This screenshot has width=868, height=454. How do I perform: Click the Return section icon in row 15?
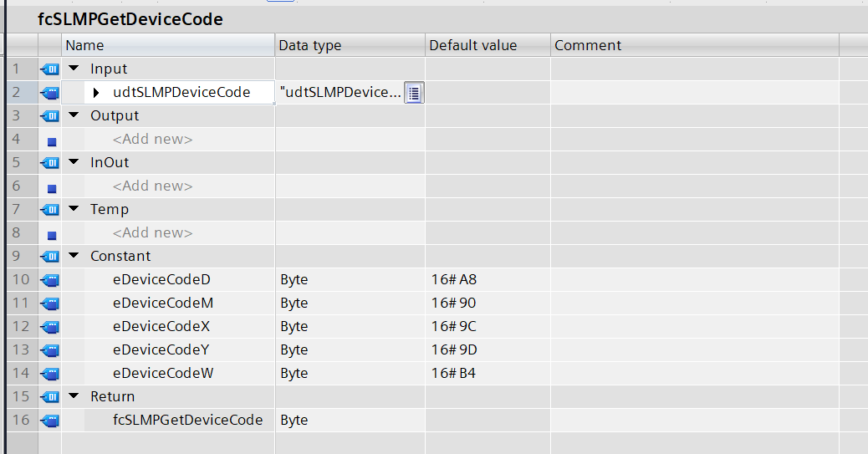(x=50, y=397)
